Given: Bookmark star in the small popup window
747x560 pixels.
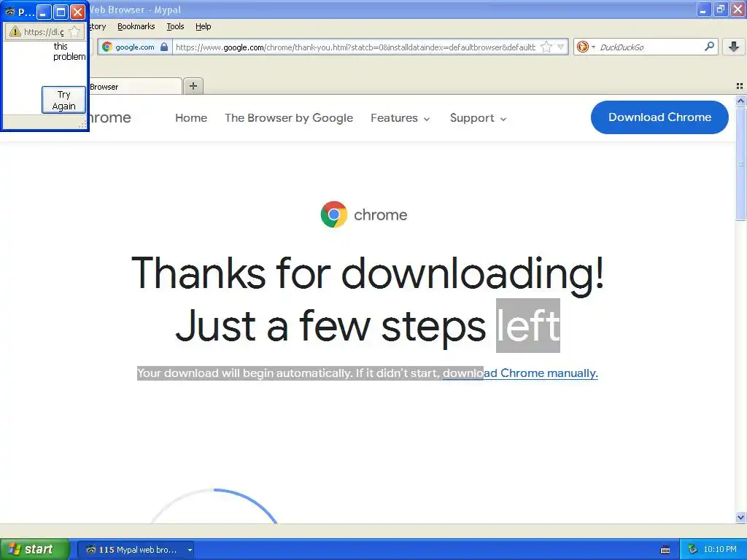Looking at the screenshot, I should pyautogui.click(x=74, y=32).
